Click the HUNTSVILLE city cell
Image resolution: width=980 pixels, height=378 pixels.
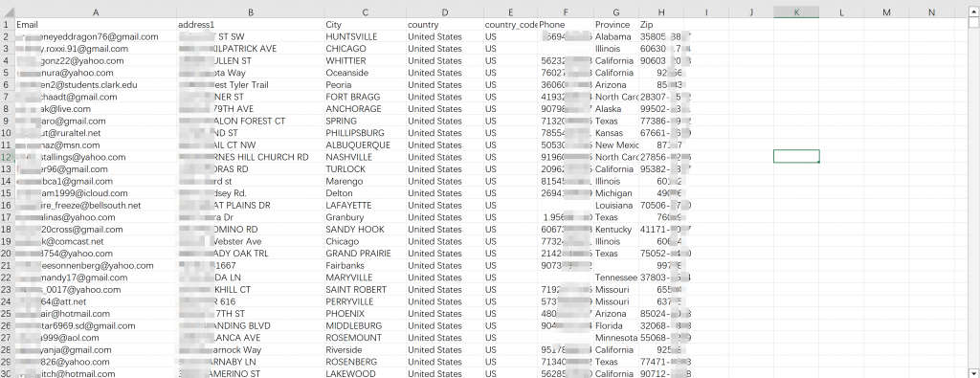point(365,37)
